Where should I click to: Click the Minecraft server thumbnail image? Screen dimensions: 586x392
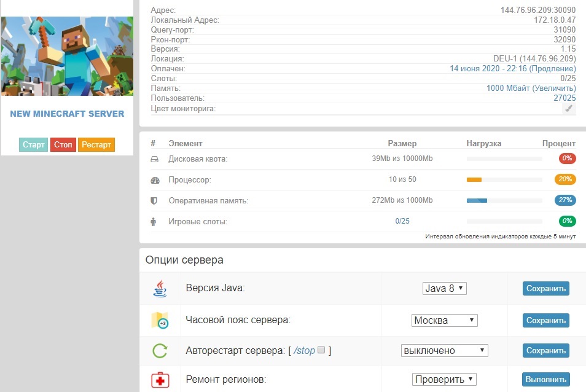[x=68, y=56]
